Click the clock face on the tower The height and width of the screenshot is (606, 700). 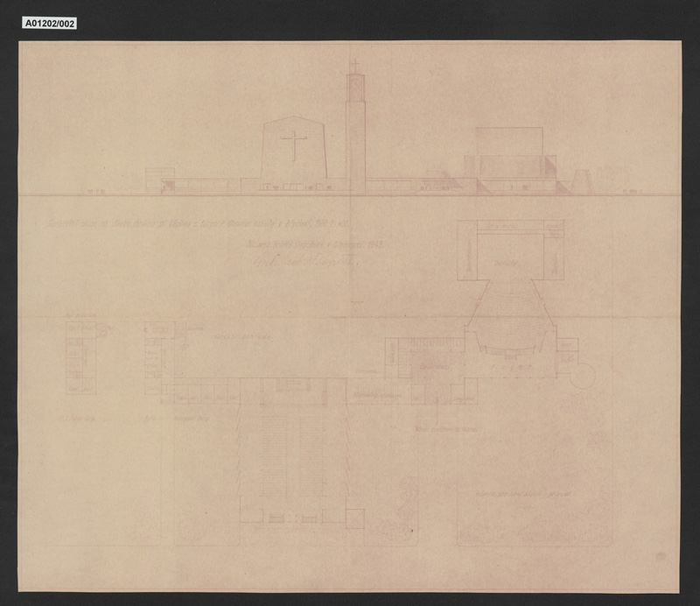(355, 83)
